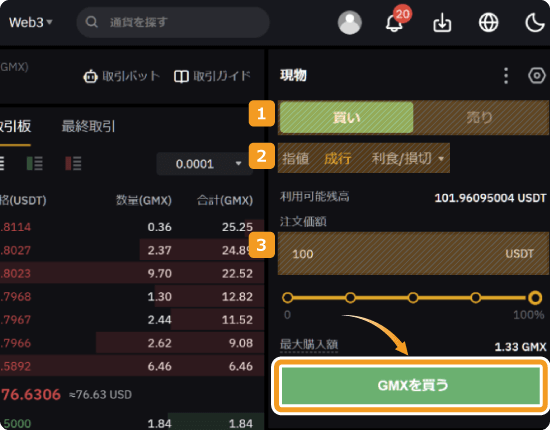
Task: Set slider to 100% handle
Action: [535, 298]
